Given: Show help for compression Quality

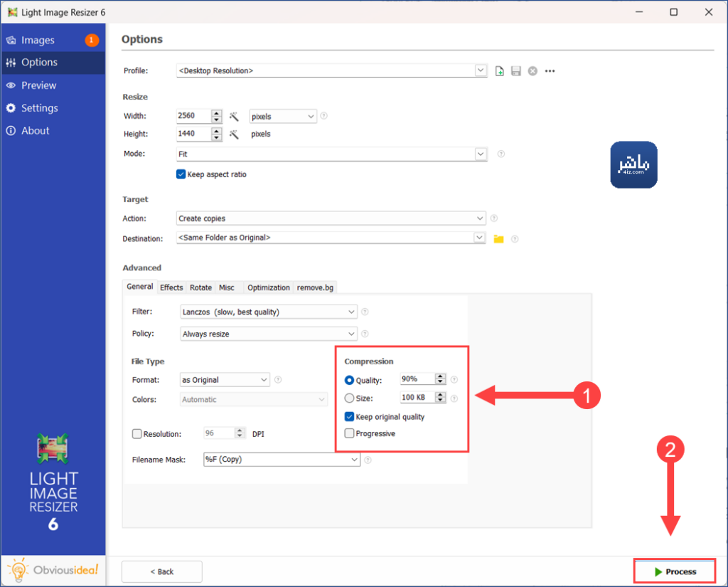Looking at the screenshot, I should (454, 380).
